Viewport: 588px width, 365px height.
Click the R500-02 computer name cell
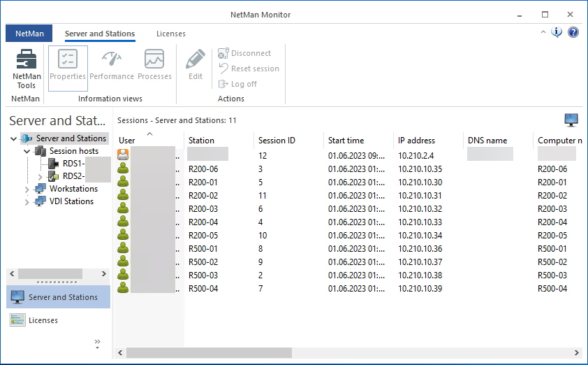552,262
